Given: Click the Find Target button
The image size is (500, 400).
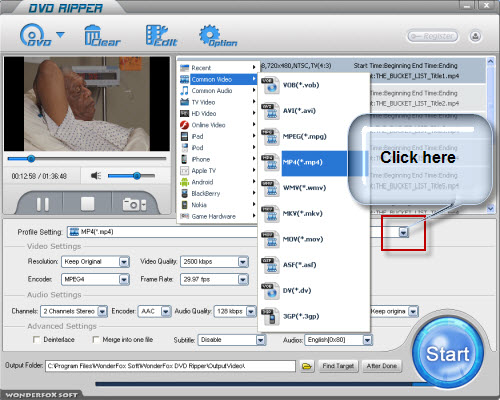Looking at the screenshot, I should tap(338, 366).
